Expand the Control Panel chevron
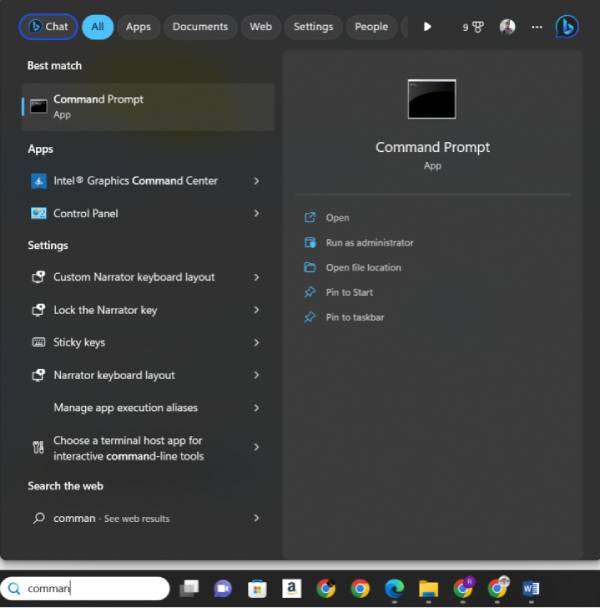This screenshot has width=600, height=608. 256,213
